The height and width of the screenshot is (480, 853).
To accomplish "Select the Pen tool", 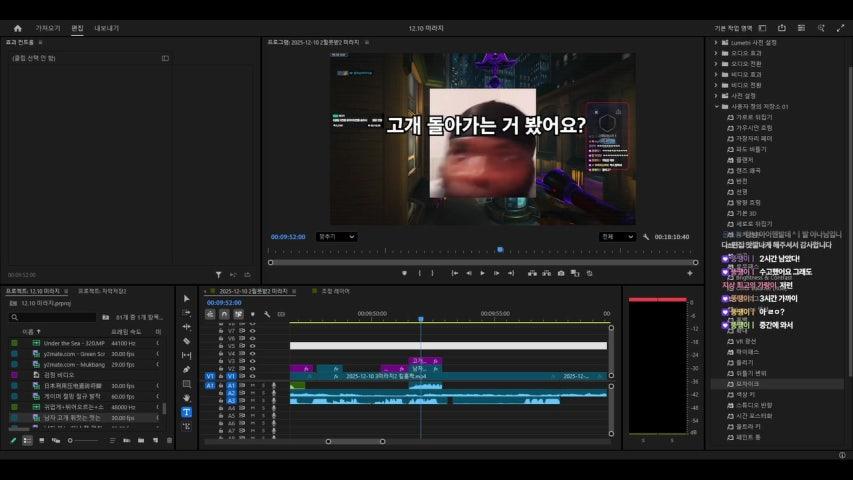I will pyautogui.click(x=187, y=369).
